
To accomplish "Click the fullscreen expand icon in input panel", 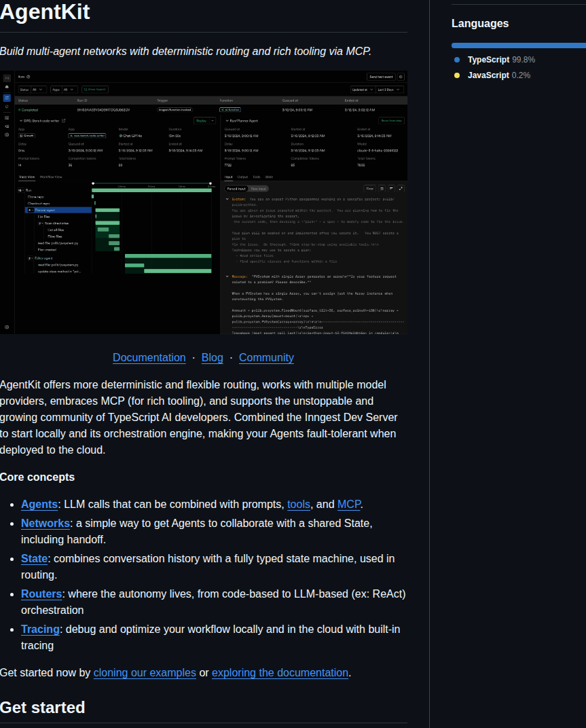I will click(x=401, y=189).
